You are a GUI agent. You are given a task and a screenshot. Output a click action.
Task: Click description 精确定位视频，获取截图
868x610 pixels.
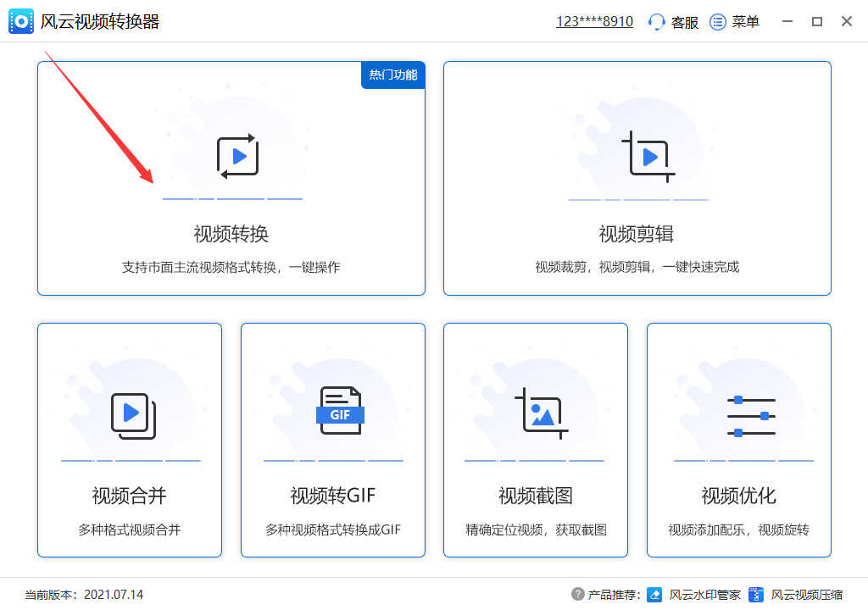pos(536,530)
